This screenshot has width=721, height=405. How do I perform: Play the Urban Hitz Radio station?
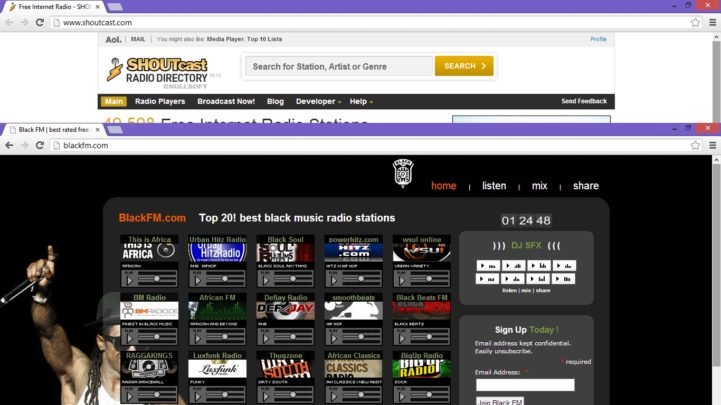(x=198, y=280)
